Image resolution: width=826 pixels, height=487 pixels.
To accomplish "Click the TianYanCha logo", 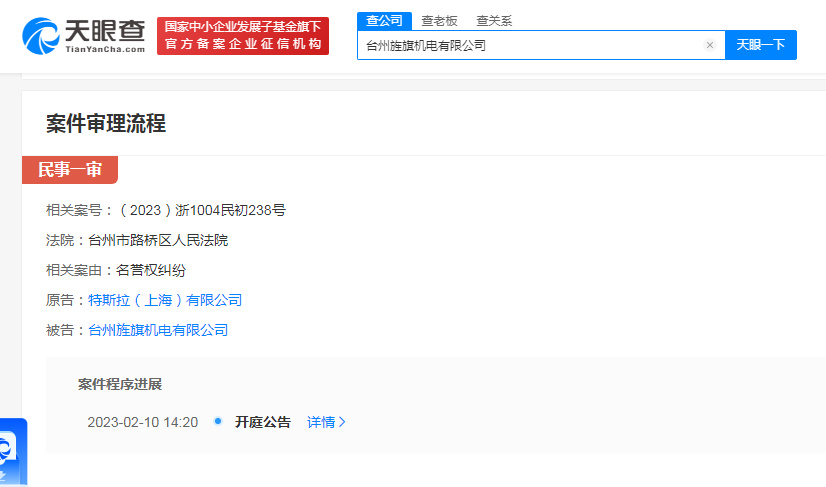I will [x=83, y=36].
